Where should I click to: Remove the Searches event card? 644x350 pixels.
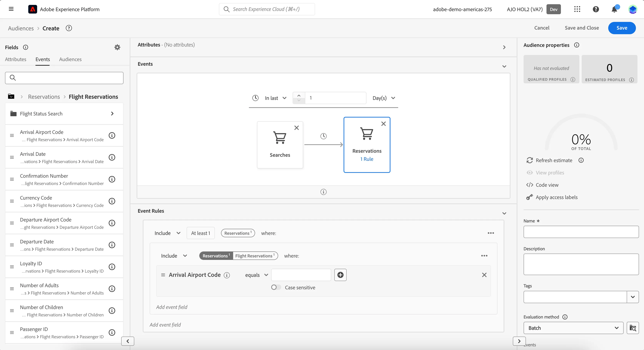click(296, 128)
